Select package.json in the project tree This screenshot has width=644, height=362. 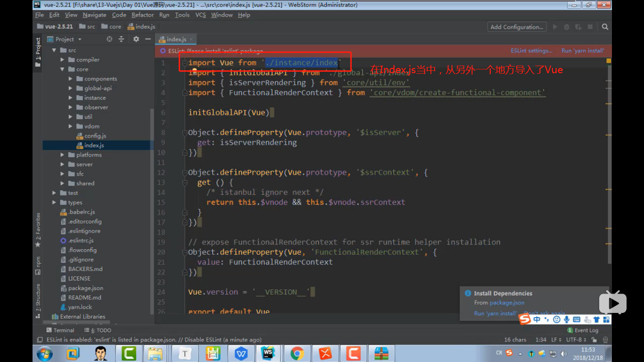(82, 288)
